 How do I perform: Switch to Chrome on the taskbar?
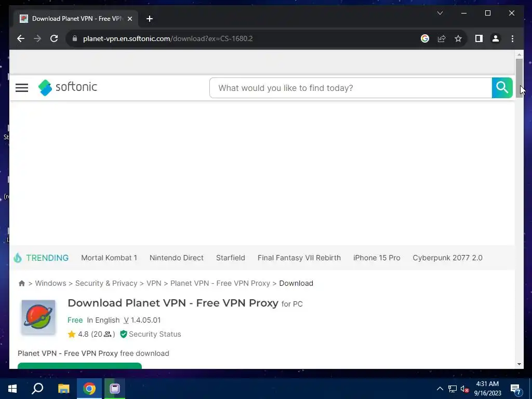tap(89, 389)
